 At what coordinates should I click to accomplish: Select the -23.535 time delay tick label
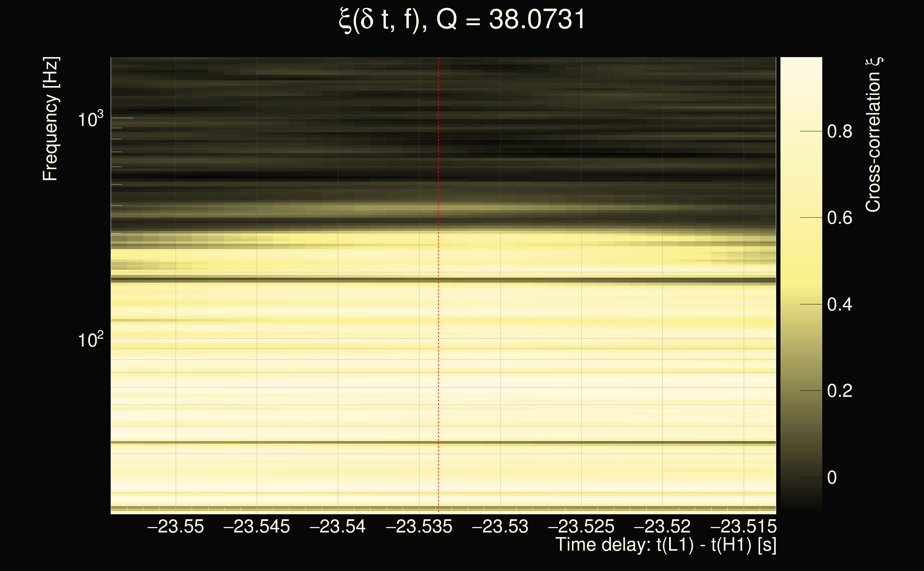[418, 526]
